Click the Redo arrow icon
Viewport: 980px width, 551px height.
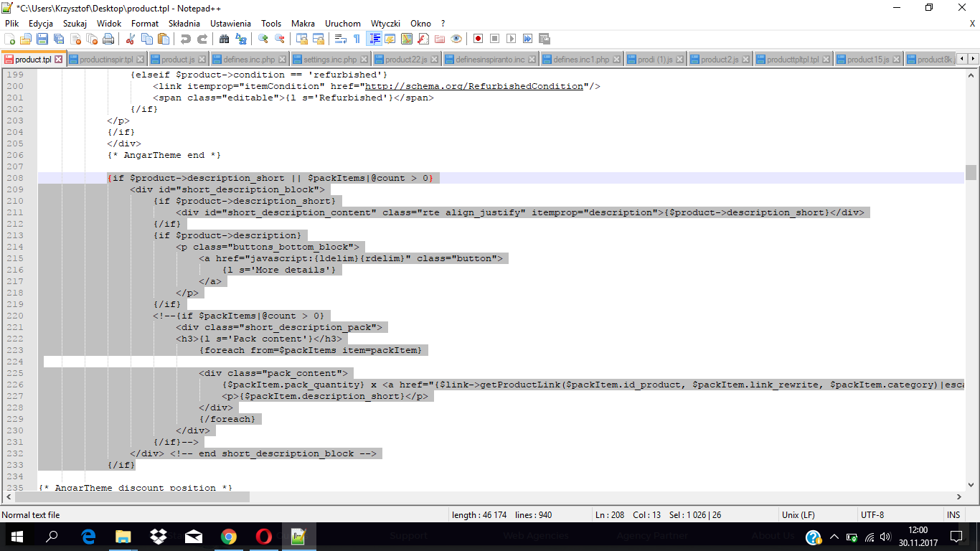(202, 39)
